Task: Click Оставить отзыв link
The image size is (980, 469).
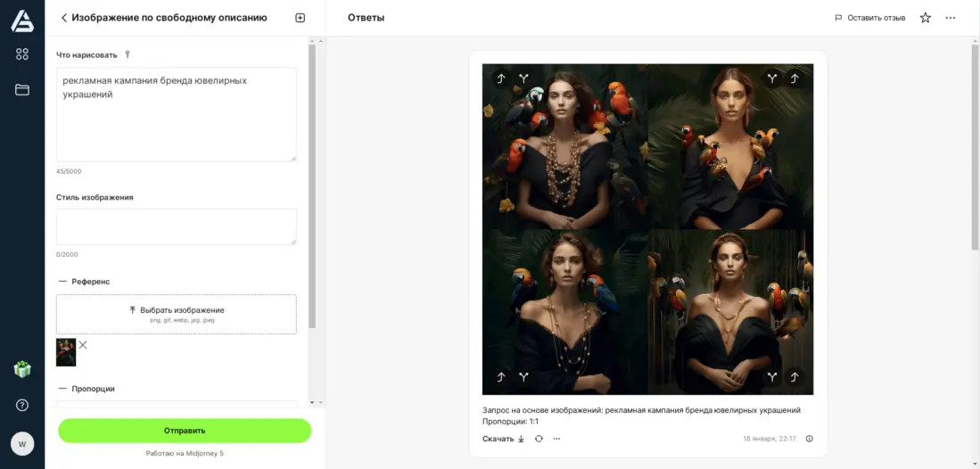Action: [x=870, y=18]
